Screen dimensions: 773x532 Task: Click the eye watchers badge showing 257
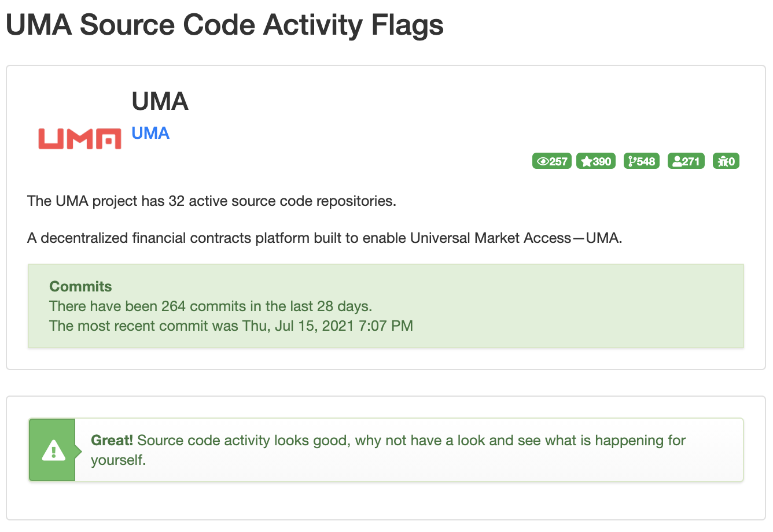pyautogui.click(x=551, y=161)
